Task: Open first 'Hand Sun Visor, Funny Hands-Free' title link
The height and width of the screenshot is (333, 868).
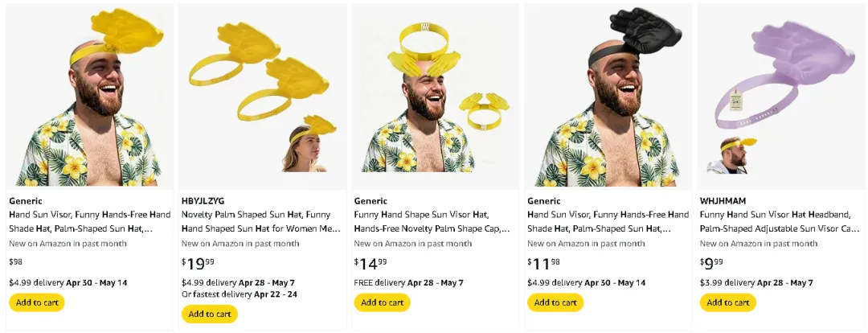Action: coord(90,221)
